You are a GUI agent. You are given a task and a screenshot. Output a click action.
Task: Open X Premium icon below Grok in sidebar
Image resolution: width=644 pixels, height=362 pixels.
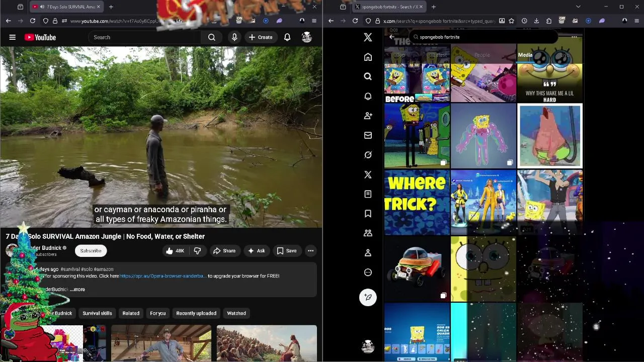tap(368, 174)
